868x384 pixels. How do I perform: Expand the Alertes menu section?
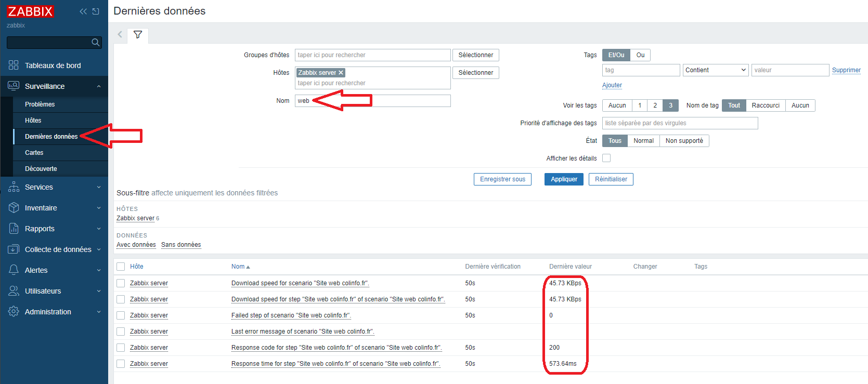(99, 270)
